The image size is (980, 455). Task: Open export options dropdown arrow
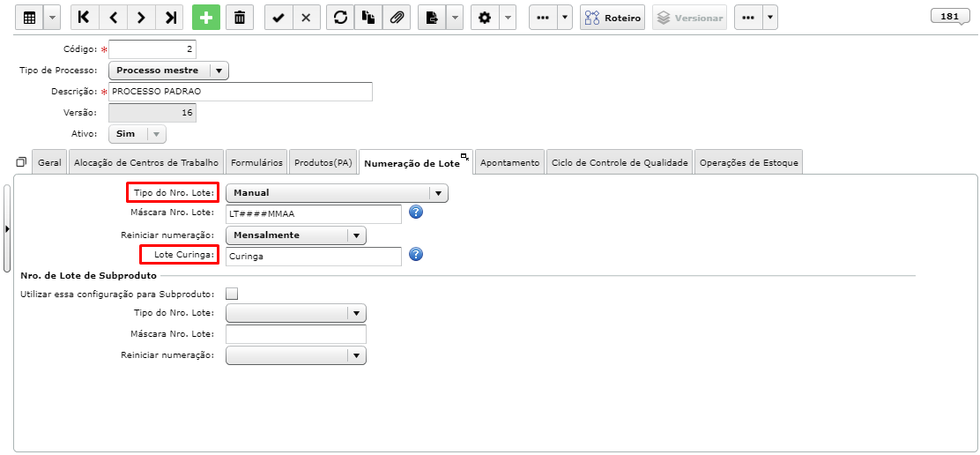tap(455, 19)
